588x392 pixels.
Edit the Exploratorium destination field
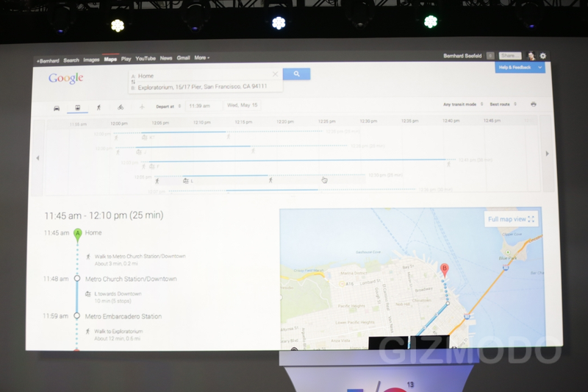tap(206, 87)
